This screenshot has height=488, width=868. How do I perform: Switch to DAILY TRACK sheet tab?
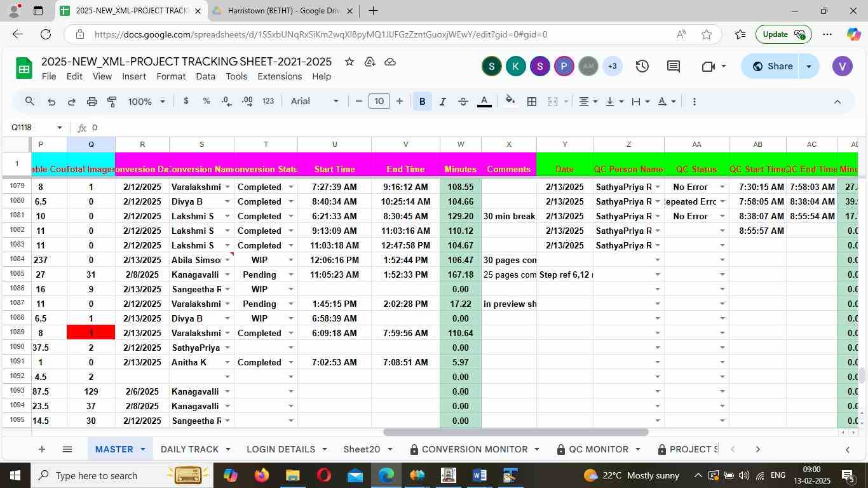(x=189, y=449)
